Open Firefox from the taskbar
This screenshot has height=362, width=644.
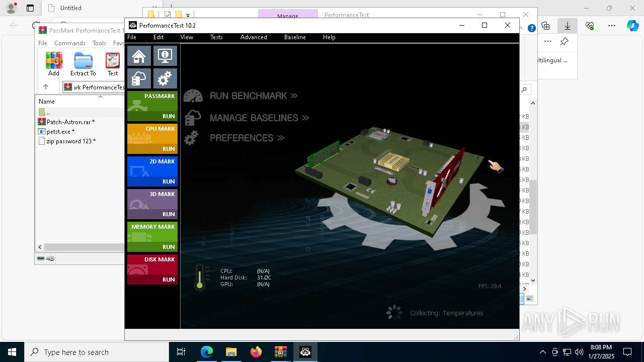(x=256, y=352)
